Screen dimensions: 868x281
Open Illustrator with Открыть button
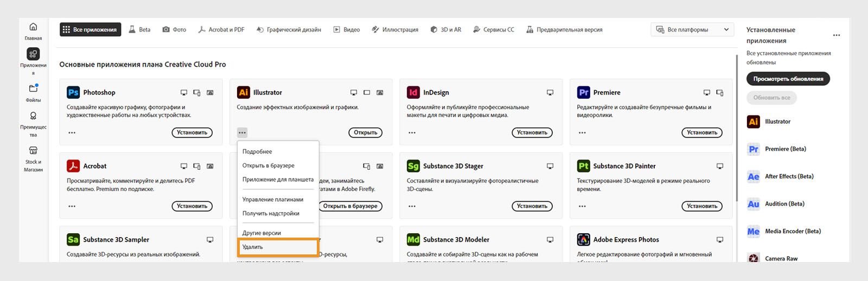coord(365,132)
